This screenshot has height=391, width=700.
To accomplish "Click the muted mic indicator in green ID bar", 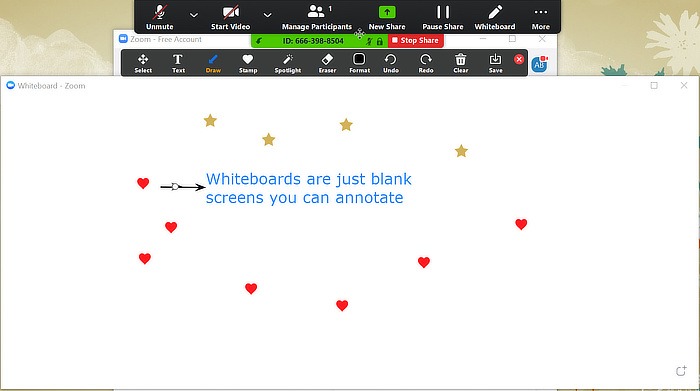I will 369,42.
